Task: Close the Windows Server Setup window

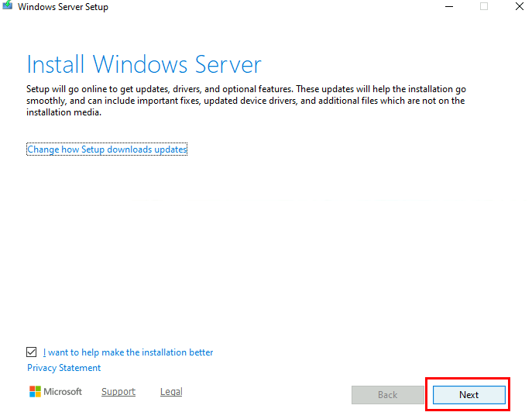Action: (520, 6)
